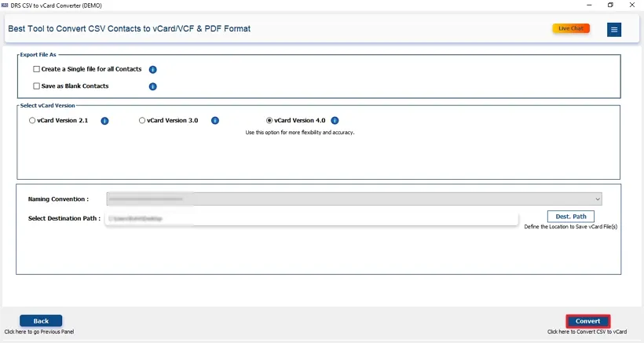644x343 pixels.
Task: Show info for Save as Blank Contacts
Action: 153,86
